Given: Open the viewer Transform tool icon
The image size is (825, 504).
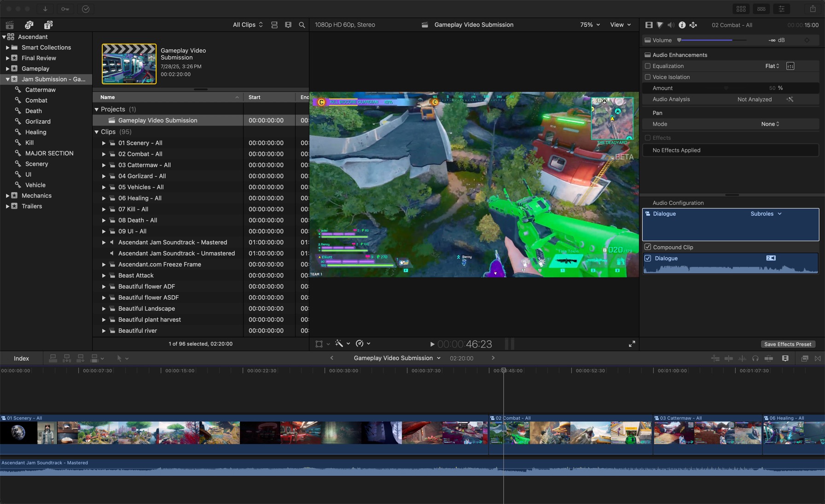Looking at the screenshot, I should click(319, 344).
